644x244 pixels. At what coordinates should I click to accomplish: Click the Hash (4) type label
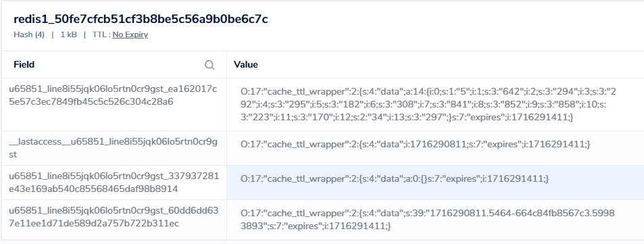(x=29, y=34)
